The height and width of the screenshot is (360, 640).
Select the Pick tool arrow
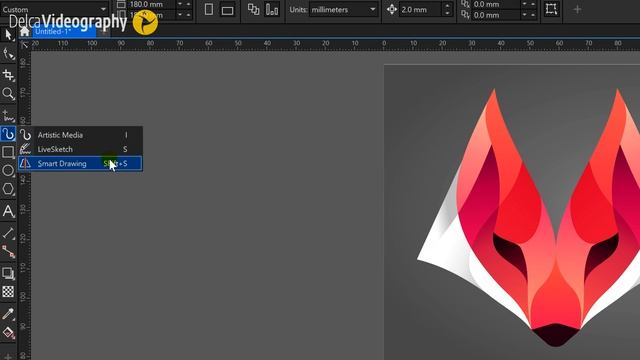pos(8,35)
